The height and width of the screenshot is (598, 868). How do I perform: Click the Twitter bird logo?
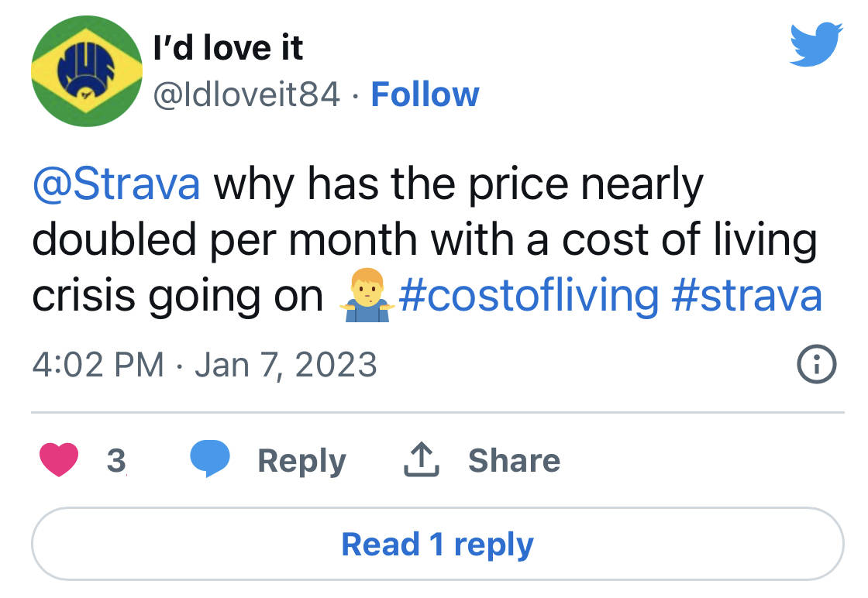point(815,44)
